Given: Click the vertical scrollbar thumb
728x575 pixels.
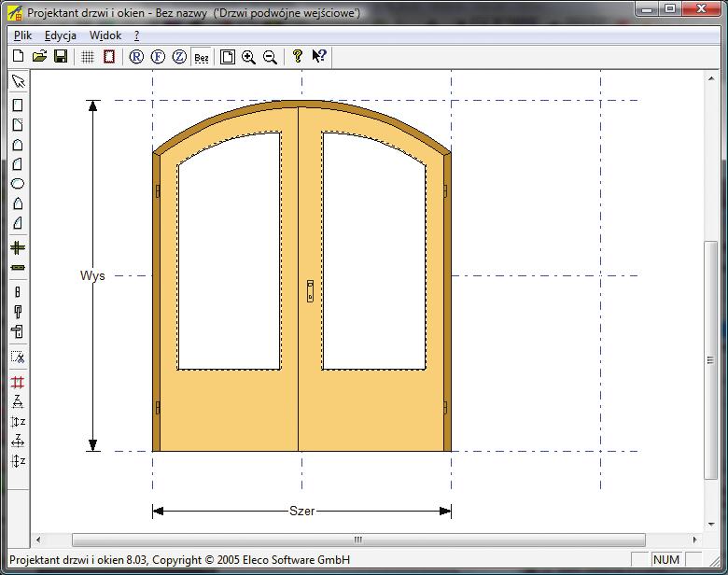Looking at the screenshot, I should point(710,360).
